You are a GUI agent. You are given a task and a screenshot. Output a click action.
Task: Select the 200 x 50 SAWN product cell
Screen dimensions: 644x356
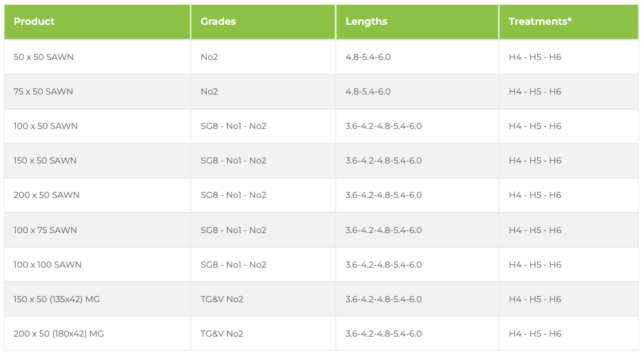(46, 195)
